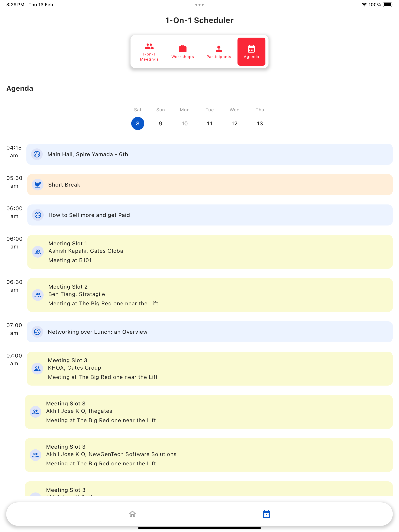Screen dimensions: 399x532
Task: Tap the Wi-Fi status icon
Action: pyautogui.click(x=364, y=4)
